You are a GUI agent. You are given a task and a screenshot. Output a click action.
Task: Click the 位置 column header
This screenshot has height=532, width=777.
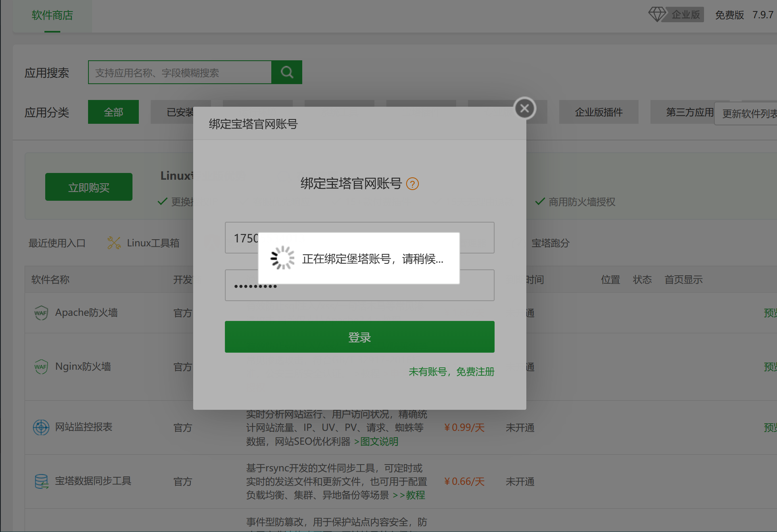[610, 280]
